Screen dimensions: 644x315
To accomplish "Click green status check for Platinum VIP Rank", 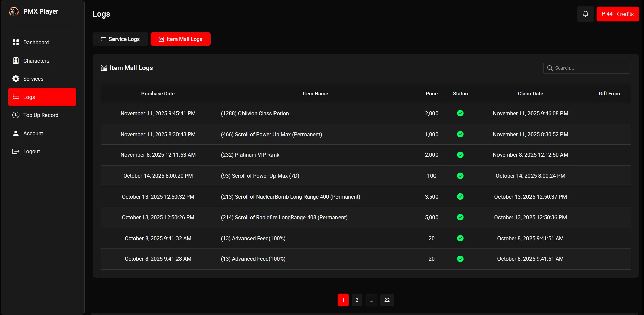I will (x=460, y=155).
